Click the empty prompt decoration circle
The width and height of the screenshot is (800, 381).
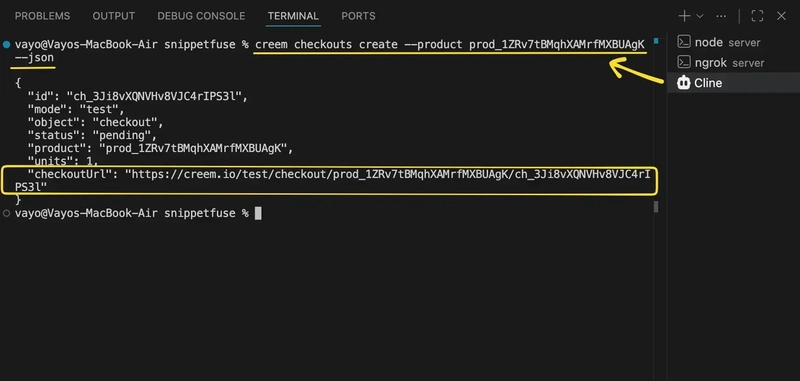pyautogui.click(x=6, y=213)
